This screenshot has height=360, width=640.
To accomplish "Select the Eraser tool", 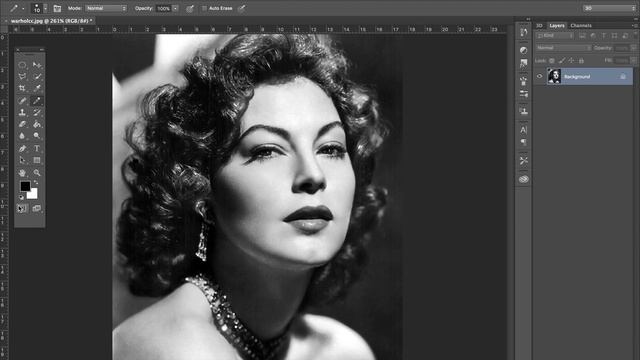I will (x=22, y=124).
